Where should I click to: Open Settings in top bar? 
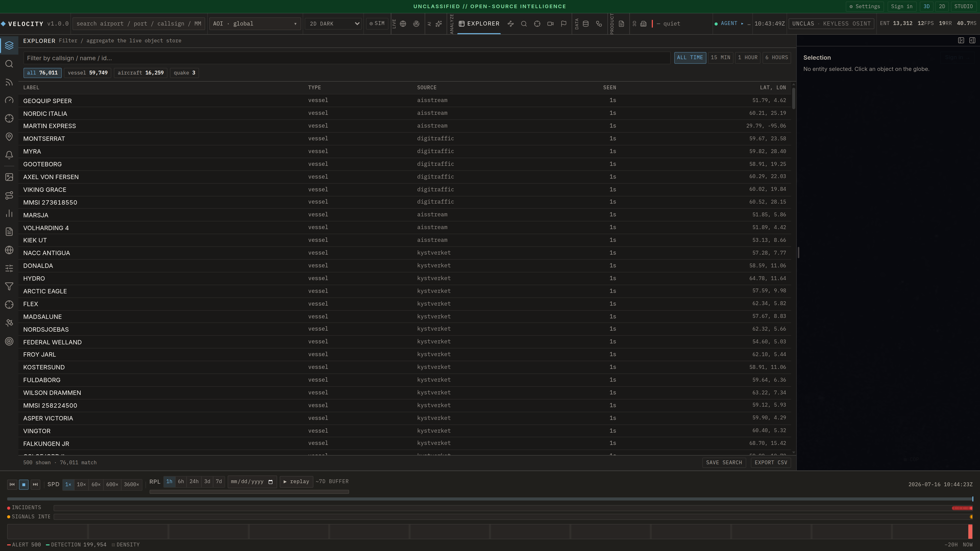[x=865, y=6]
